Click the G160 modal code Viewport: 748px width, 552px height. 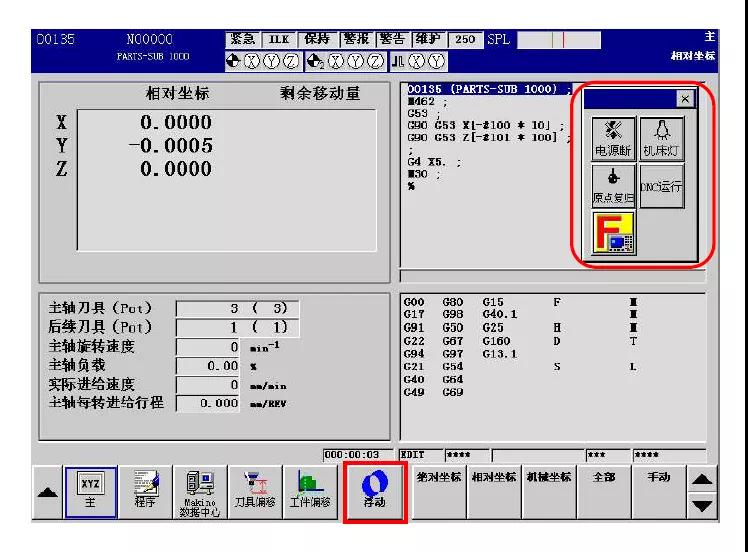[x=496, y=341]
